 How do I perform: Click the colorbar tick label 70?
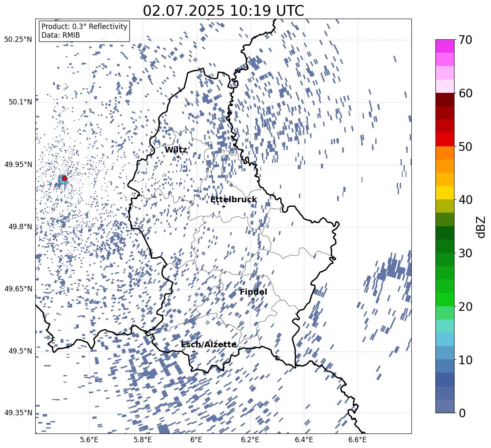[x=465, y=40]
